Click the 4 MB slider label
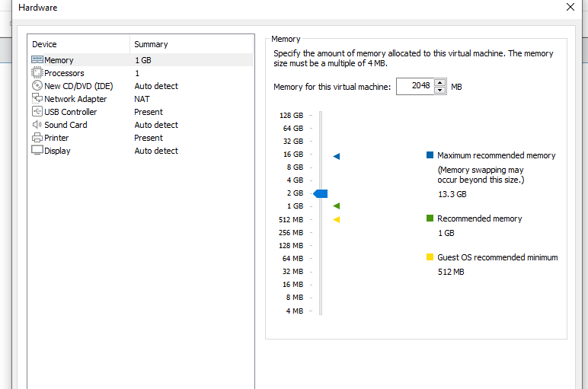Viewport: 588px width, 389px height. click(294, 311)
